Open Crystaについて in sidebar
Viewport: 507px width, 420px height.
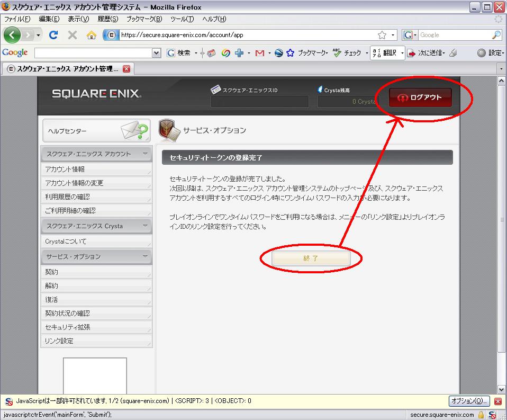96,242
